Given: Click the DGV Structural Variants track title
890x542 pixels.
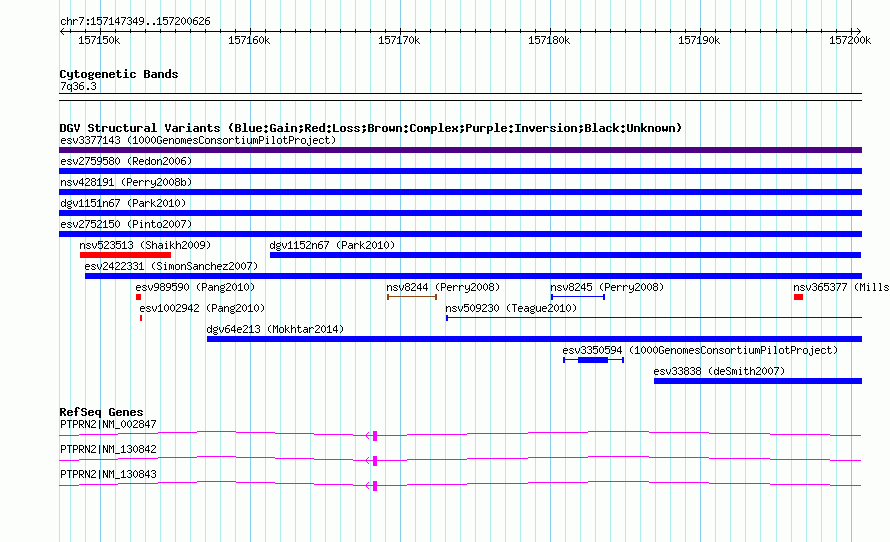Looking at the screenshot, I should click(x=371, y=128).
